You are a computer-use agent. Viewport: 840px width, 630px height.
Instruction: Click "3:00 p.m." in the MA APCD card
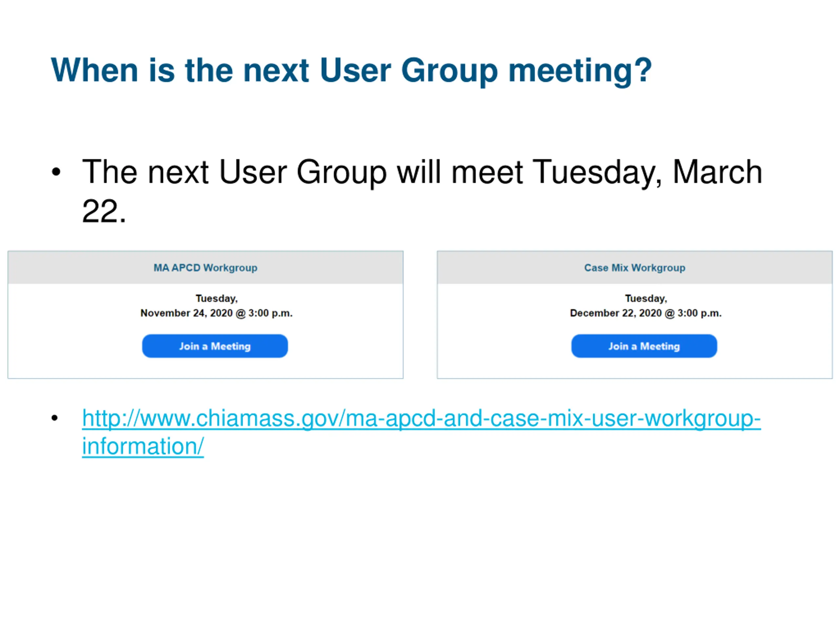pyautogui.click(x=270, y=313)
